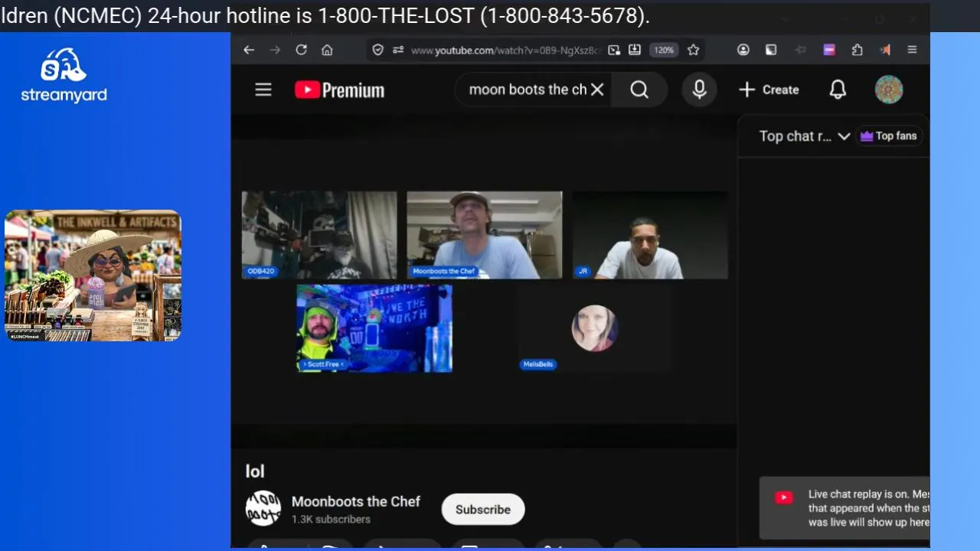980x551 pixels.
Task: Go back with the browser back arrow
Action: (x=249, y=50)
